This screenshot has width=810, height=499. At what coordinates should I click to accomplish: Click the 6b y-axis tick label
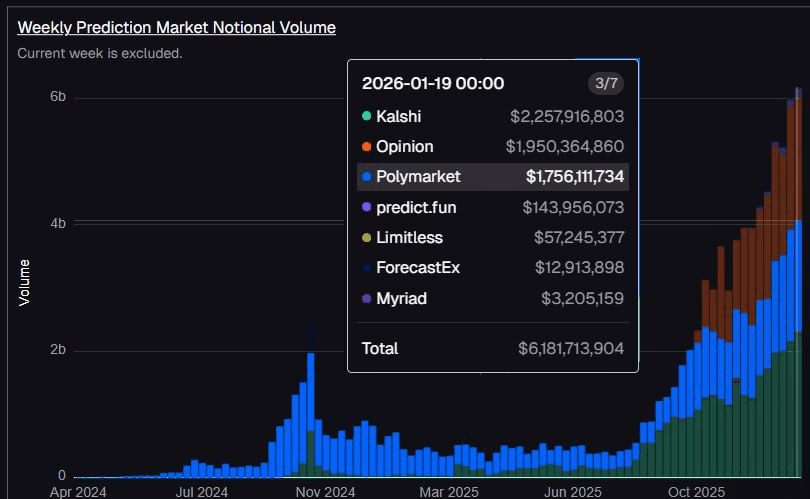click(x=58, y=97)
